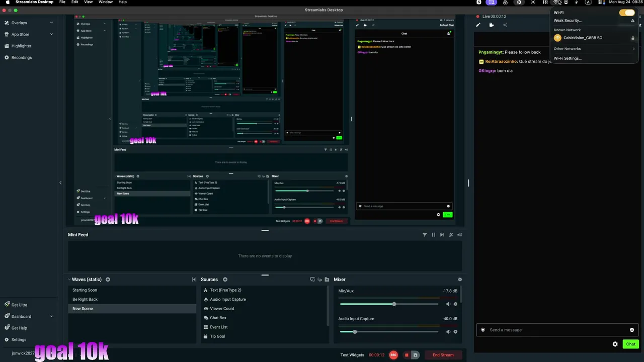Image resolution: width=644 pixels, height=362 pixels.
Task: Add a new scene with plus icon
Action: tap(108, 280)
